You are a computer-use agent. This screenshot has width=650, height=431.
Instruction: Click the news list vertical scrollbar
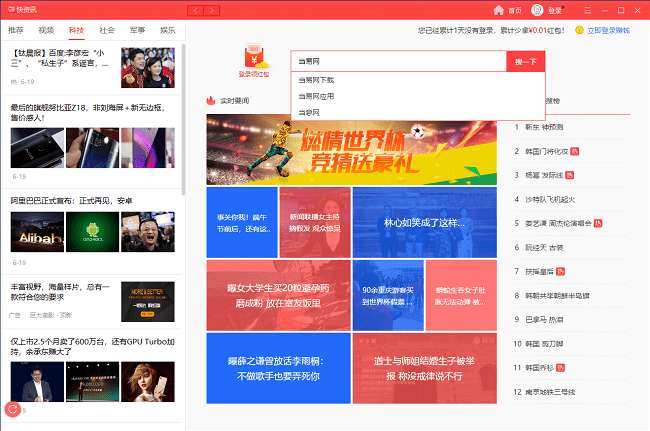(x=183, y=120)
